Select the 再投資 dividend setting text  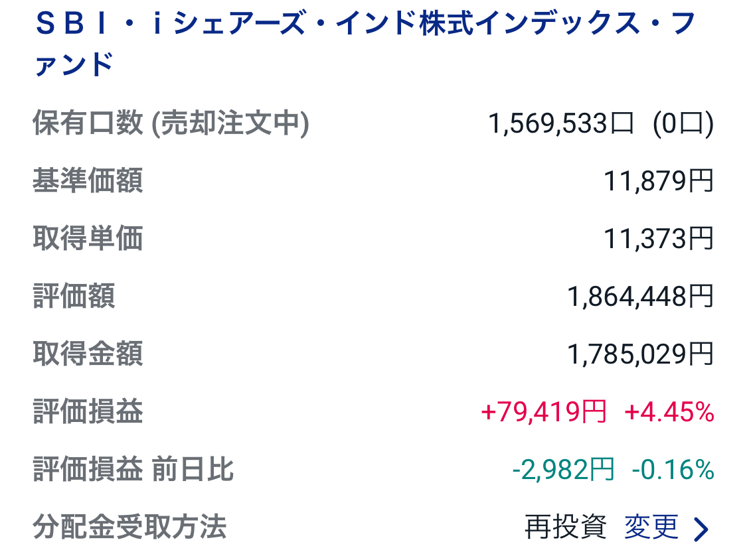[x=566, y=527]
